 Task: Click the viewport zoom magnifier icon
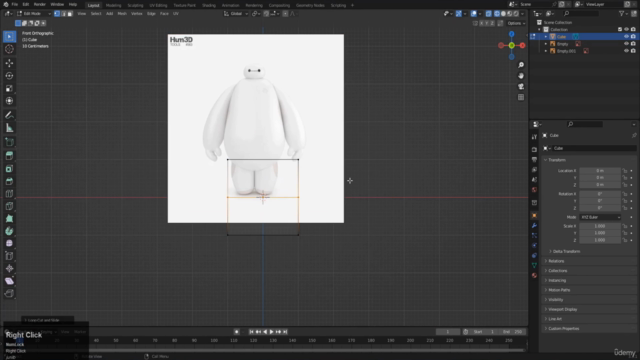521,65
